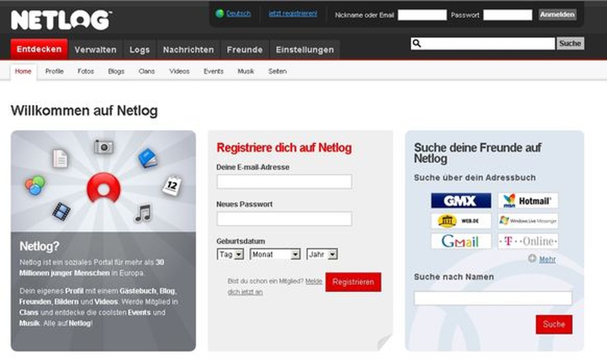Open the Einstellungen main tab
The height and width of the screenshot is (364, 607).
pyautogui.click(x=305, y=50)
